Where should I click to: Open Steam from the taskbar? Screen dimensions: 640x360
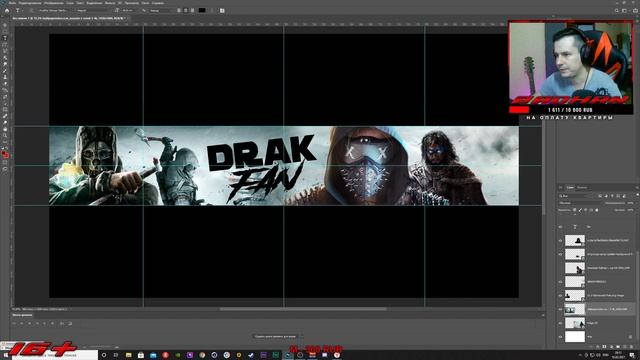pos(251,355)
